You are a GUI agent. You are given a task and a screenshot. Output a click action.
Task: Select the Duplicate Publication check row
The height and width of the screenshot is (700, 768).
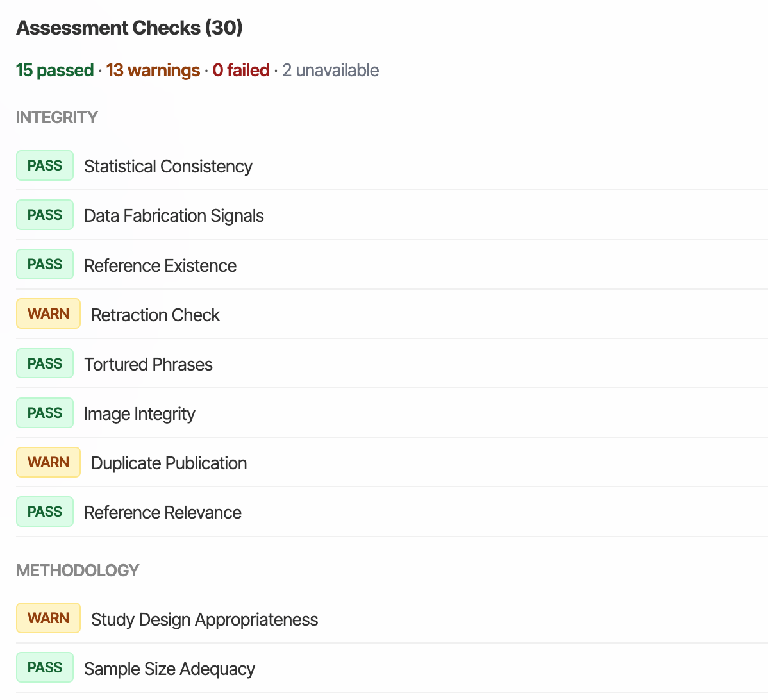[169, 463]
